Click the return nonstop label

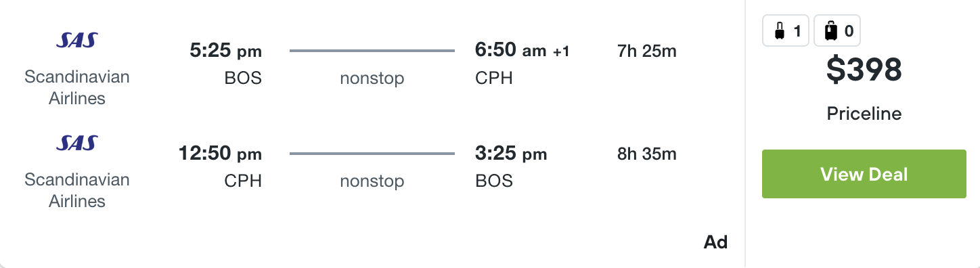372,181
